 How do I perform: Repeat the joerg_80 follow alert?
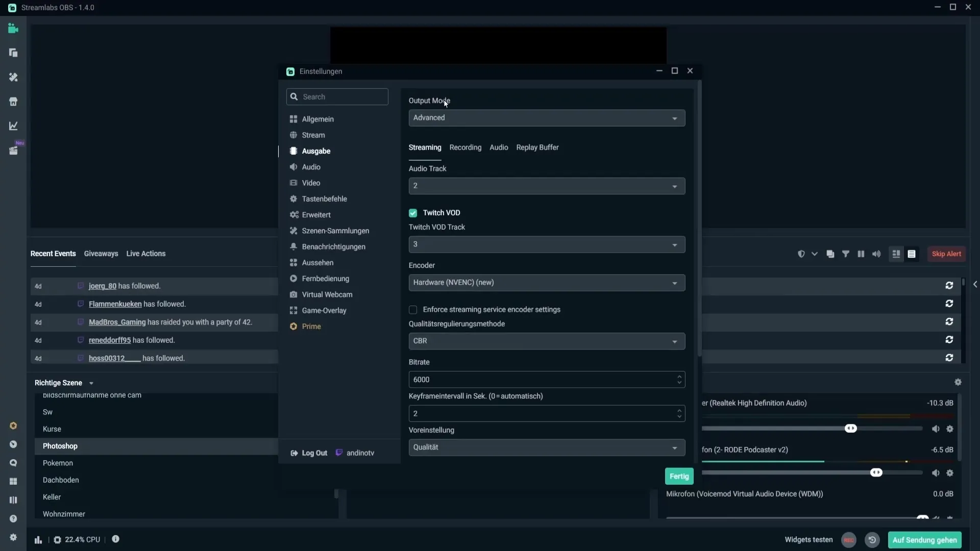(949, 286)
